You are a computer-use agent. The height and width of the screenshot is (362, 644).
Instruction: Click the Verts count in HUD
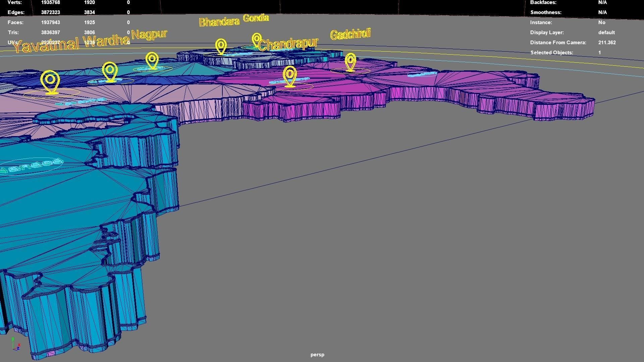[50, 2]
